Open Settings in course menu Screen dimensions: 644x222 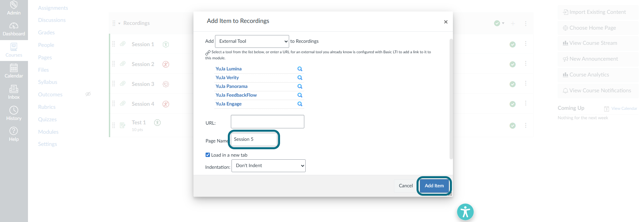click(x=48, y=144)
